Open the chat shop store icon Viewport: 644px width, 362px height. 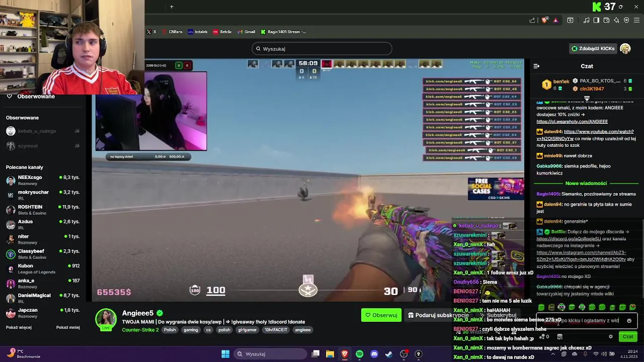click(x=559, y=337)
